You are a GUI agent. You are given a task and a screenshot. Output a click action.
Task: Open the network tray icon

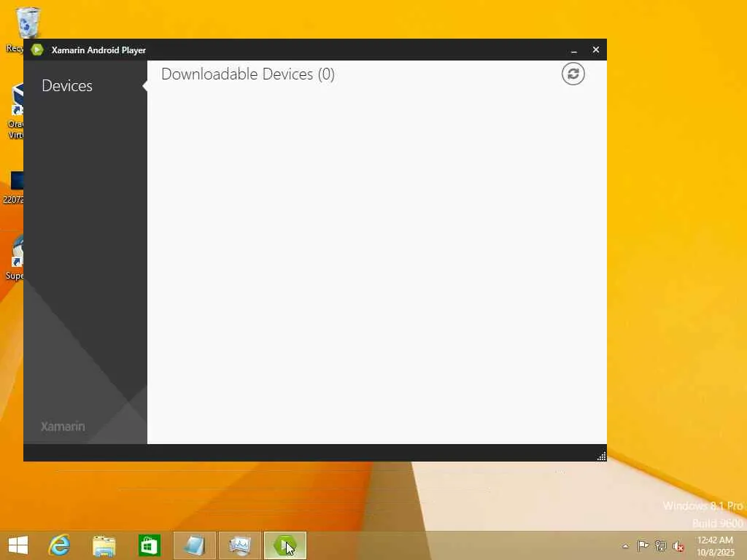pyautogui.click(x=660, y=545)
